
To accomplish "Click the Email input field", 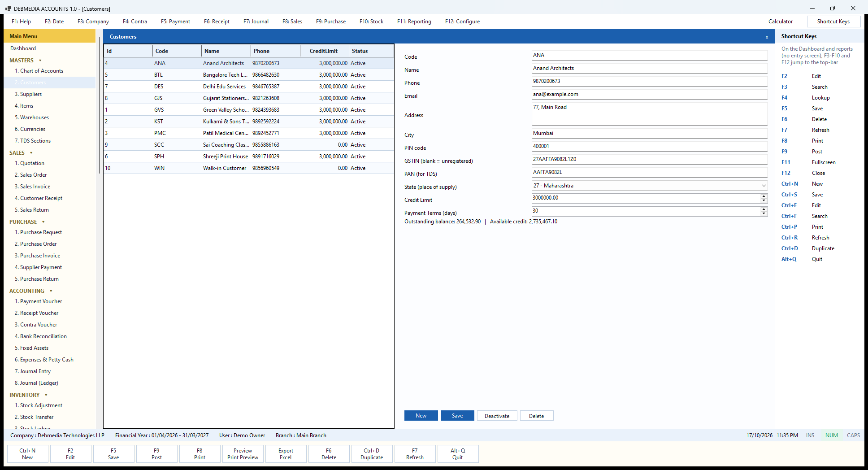I will coord(650,94).
